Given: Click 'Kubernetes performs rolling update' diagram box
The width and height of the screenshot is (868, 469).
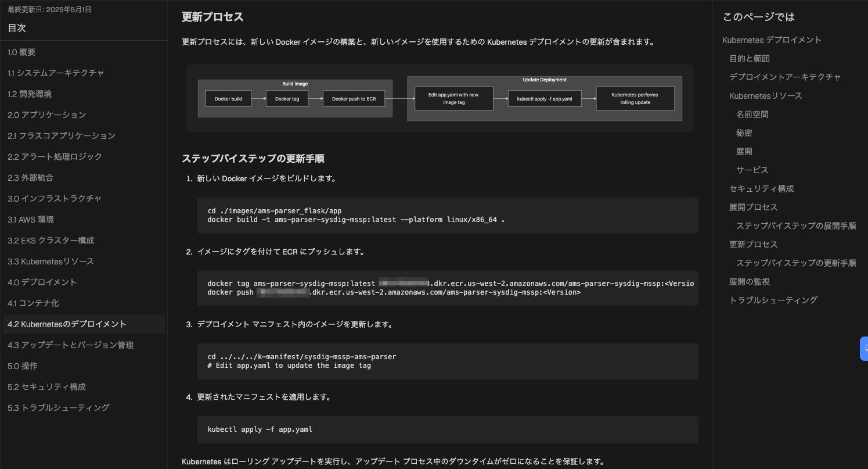Looking at the screenshot, I should [635, 98].
